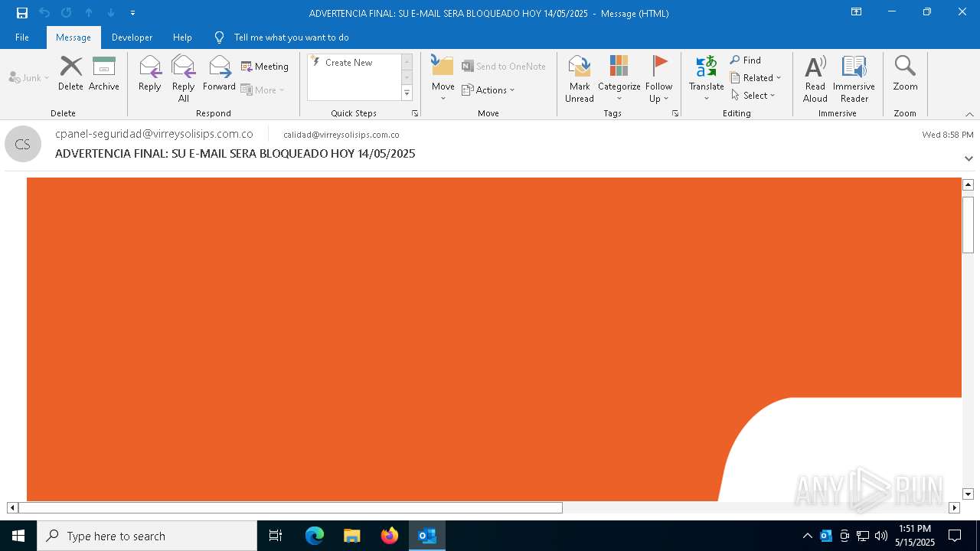The image size is (980, 551).
Task: Open the Help tab
Action: pos(182,37)
